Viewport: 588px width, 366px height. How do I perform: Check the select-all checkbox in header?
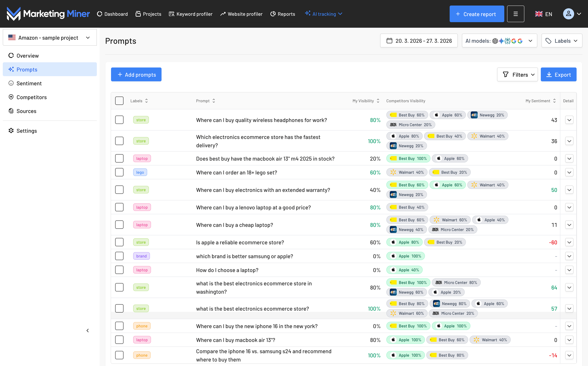[119, 101]
